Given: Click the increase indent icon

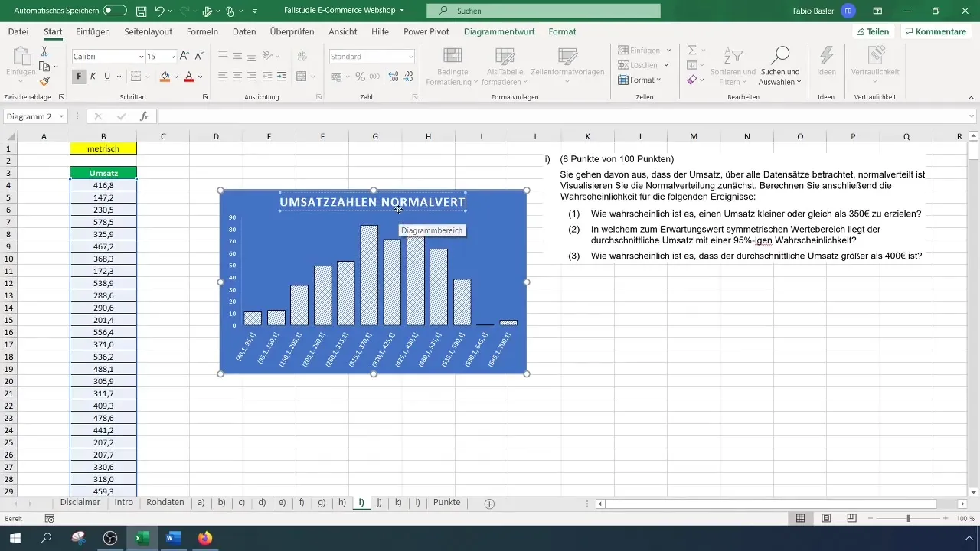Looking at the screenshot, I should point(282,77).
